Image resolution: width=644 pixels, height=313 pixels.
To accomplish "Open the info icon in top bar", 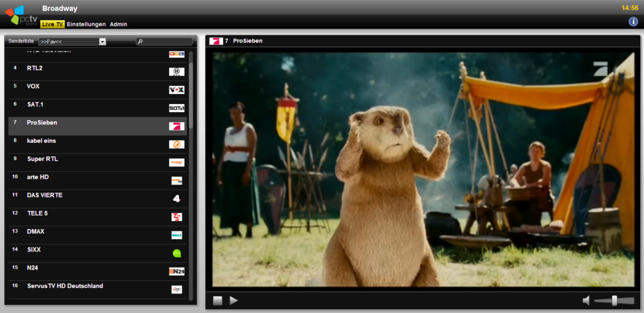I will [x=633, y=21].
